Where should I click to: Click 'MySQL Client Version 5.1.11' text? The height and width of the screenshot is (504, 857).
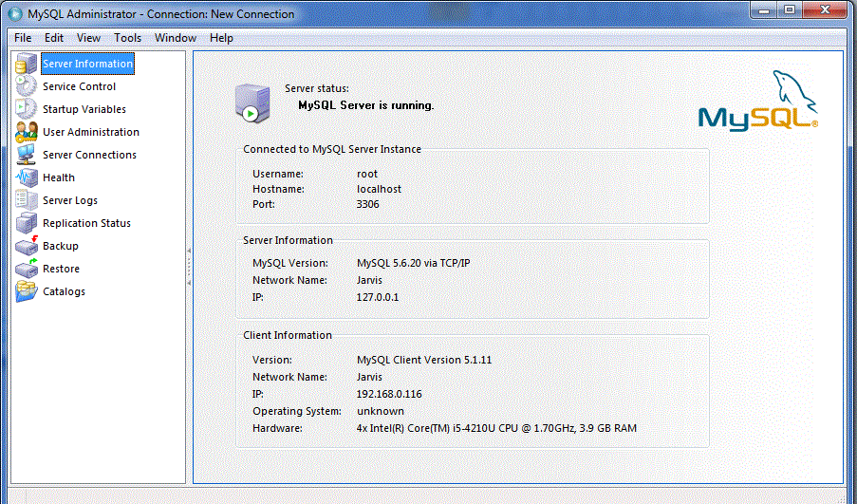pyautogui.click(x=424, y=361)
